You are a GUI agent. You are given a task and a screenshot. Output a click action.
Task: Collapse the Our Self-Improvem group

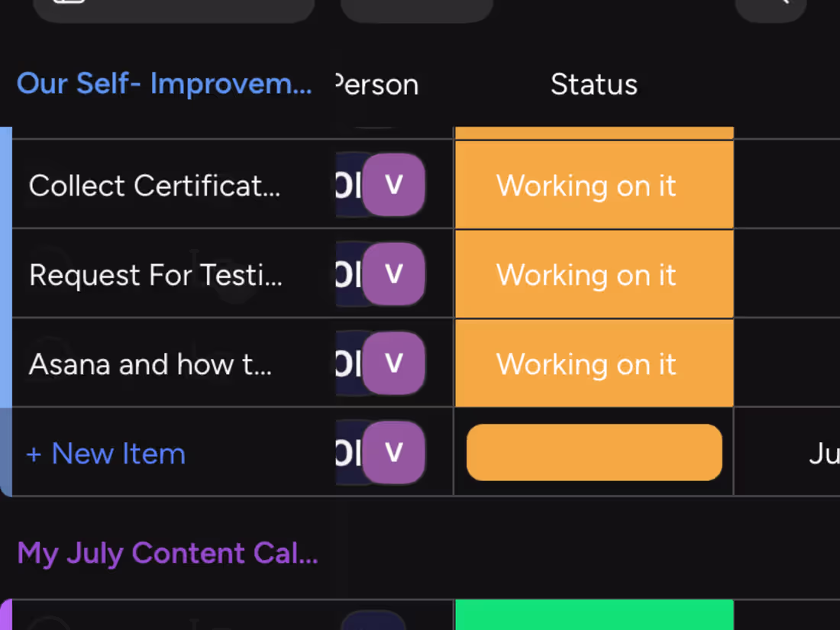[164, 84]
